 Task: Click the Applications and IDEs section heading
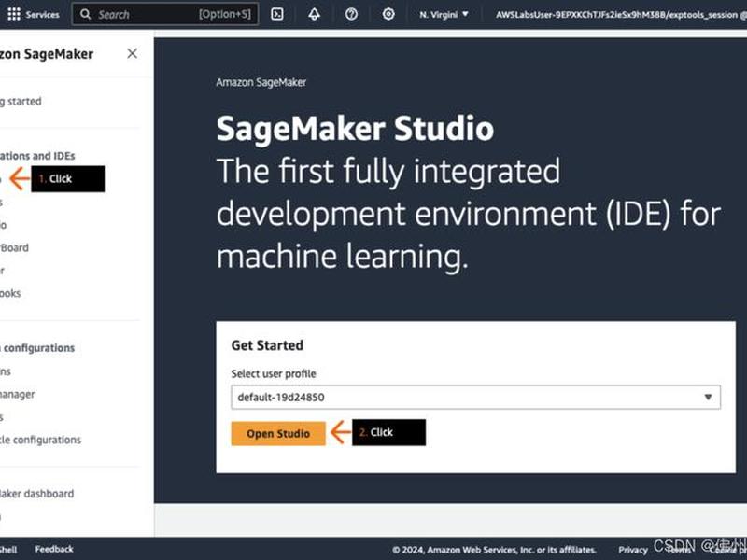[37, 156]
